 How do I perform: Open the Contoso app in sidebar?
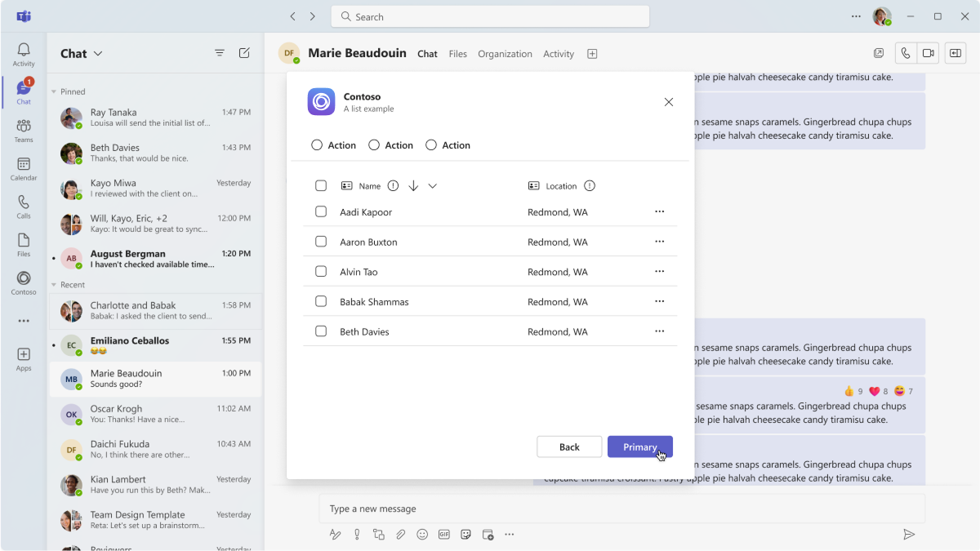pyautogui.click(x=24, y=283)
